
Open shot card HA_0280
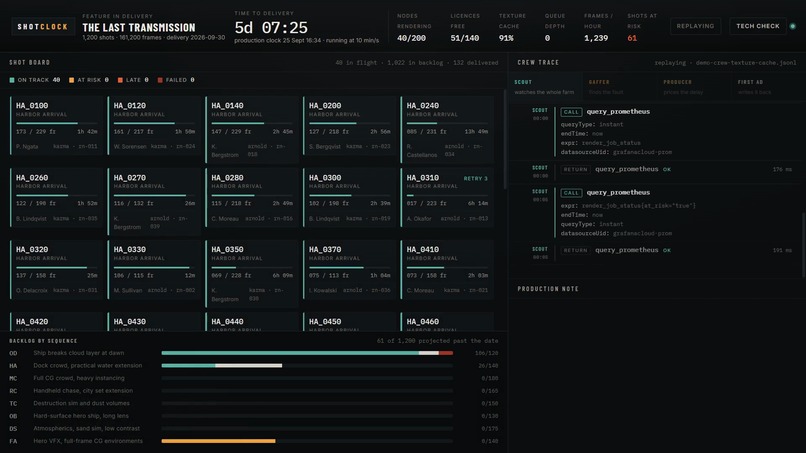pos(252,198)
